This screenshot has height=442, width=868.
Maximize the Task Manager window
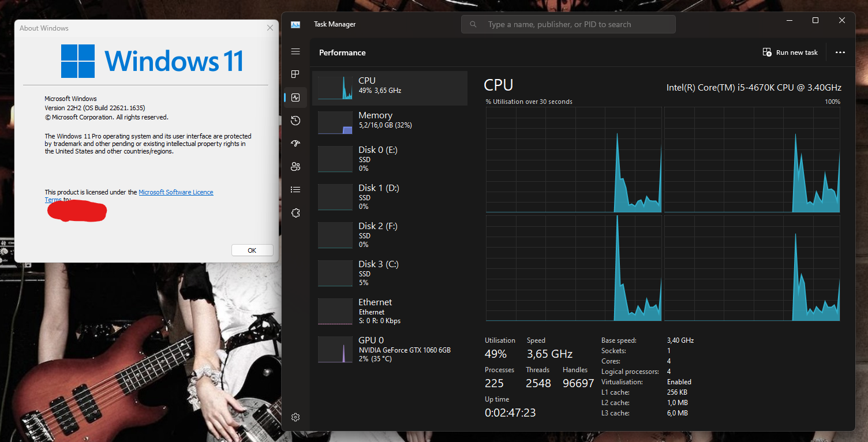coord(815,20)
